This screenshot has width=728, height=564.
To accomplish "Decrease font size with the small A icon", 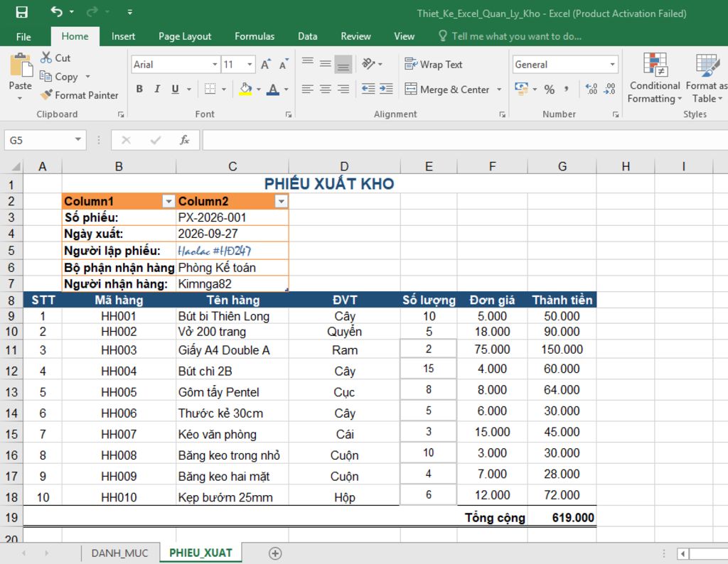I will tap(284, 65).
